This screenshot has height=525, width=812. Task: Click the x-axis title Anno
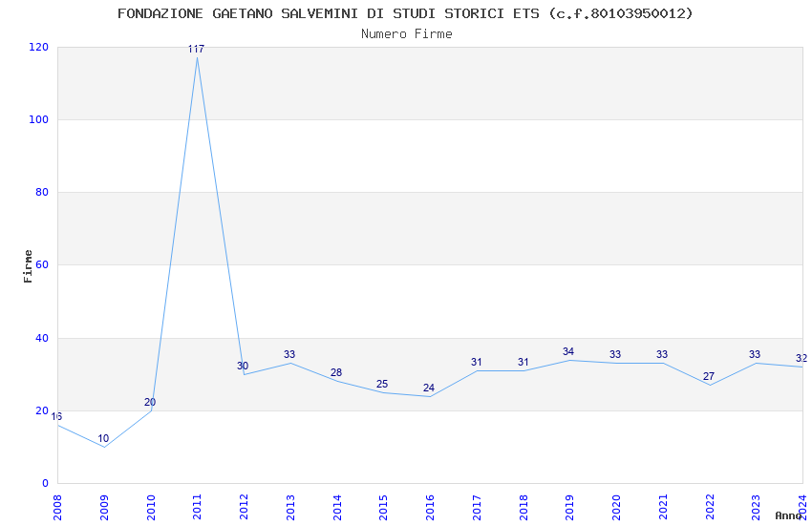click(788, 515)
